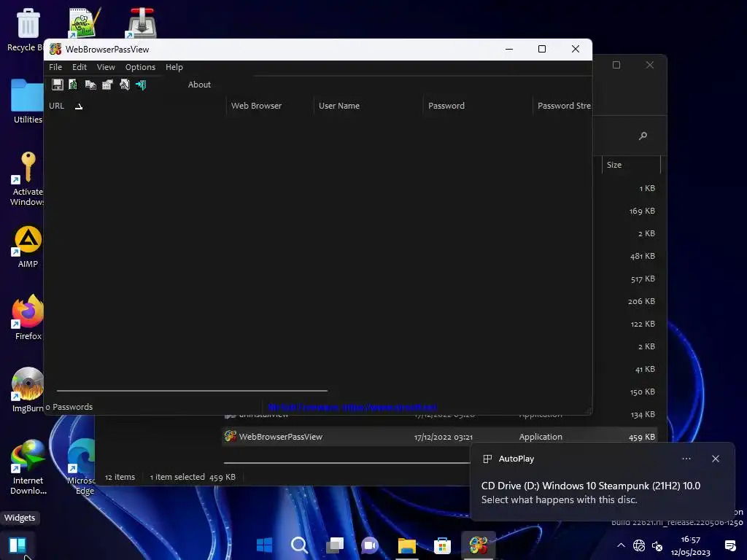Open the File menu
Viewport: 747px width, 560px height.
click(x=55, y=67)
